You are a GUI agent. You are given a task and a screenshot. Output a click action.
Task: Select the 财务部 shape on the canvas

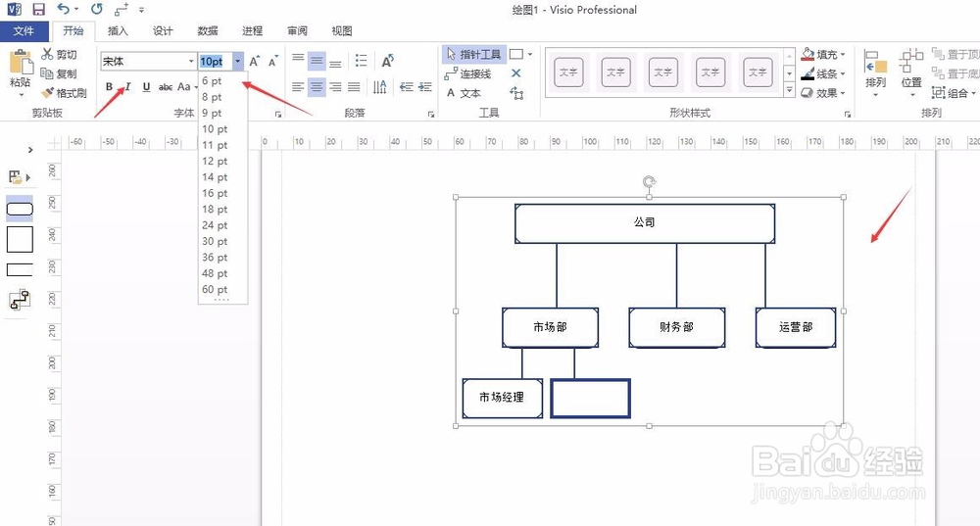677,327
